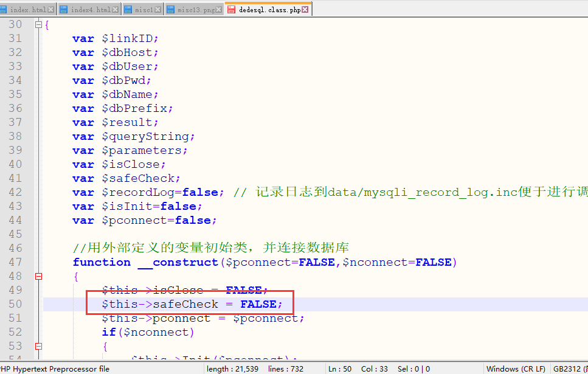This screenshot has width=588, height=374.
Task: Click the save icon on misc1 tab
Action: click(x=128, y=9)
